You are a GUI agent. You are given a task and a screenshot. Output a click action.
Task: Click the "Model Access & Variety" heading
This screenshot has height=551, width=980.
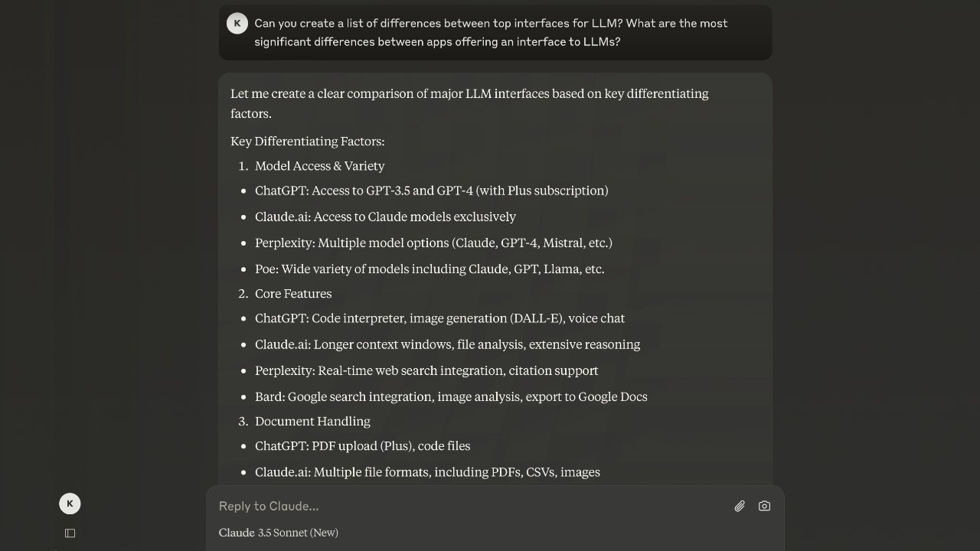tap(319, 166)
